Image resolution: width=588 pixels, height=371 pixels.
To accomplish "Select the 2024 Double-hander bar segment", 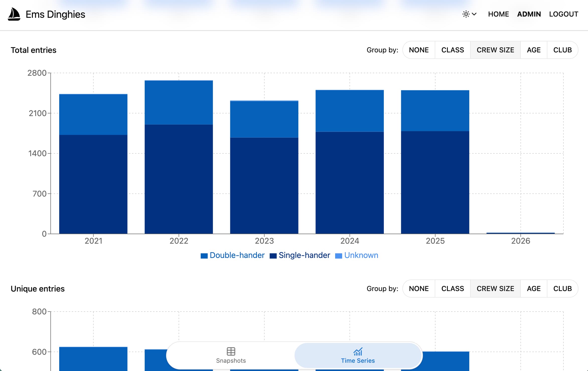I will [x=350, y=111].
